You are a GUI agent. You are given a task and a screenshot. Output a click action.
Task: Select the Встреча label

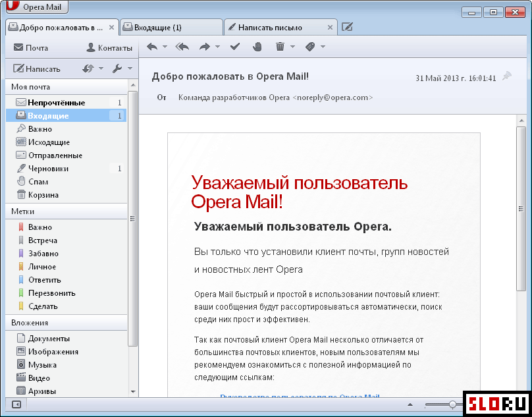pos(66,240)
